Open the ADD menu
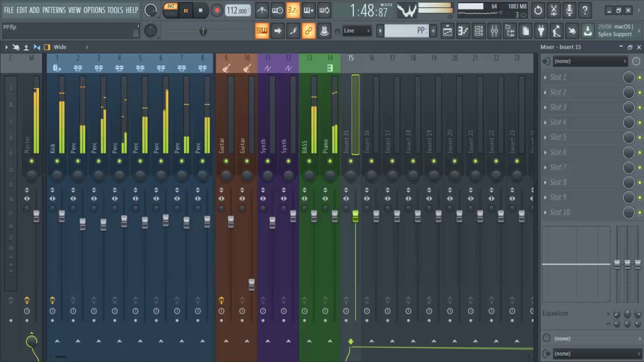This screenshot has width=644, height=362. tap(34, 10)
